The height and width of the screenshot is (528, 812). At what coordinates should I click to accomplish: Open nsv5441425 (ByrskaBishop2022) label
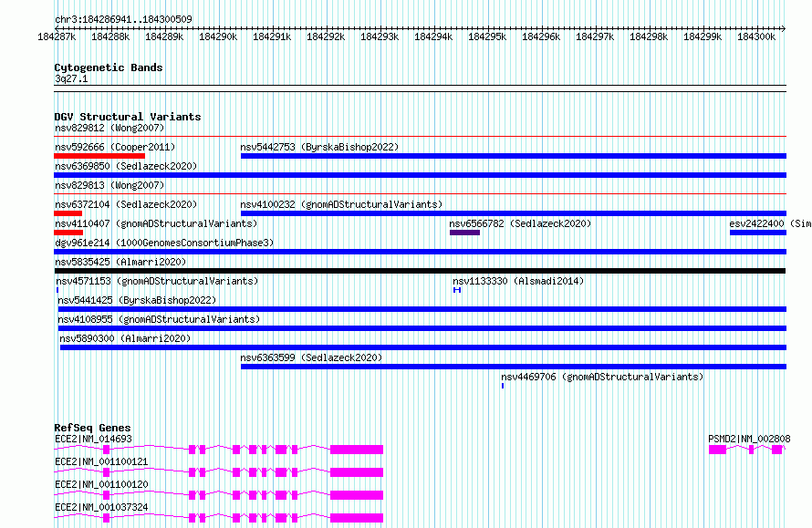pos(137,300)
